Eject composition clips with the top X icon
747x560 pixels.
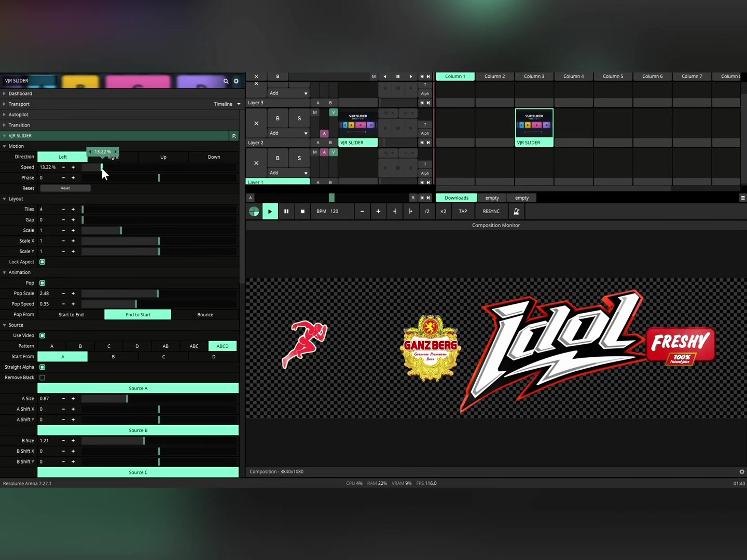pyautogui.click(x=256, y=77)
